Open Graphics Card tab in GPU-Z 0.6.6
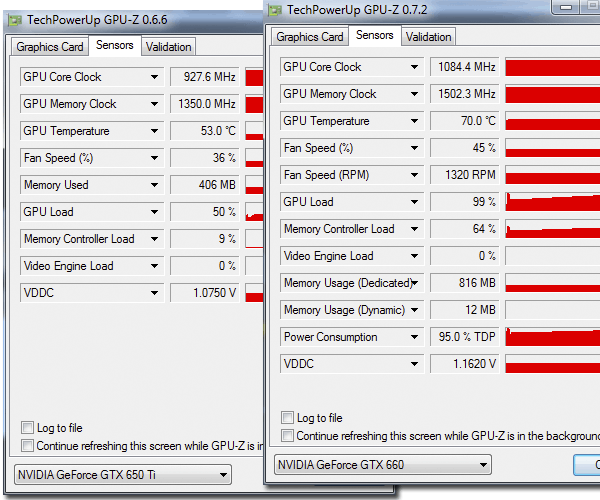Viewport: 600px width, 500px height. [50, 47]
